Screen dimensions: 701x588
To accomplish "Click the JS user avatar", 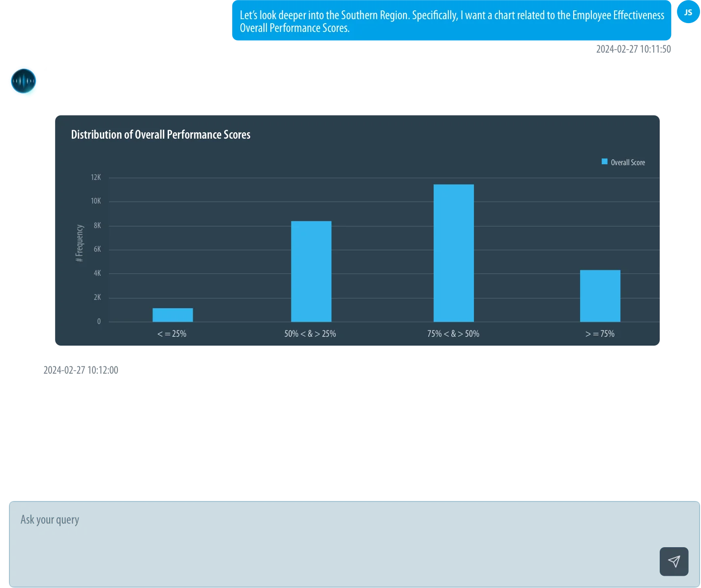I will pos(688,12).
